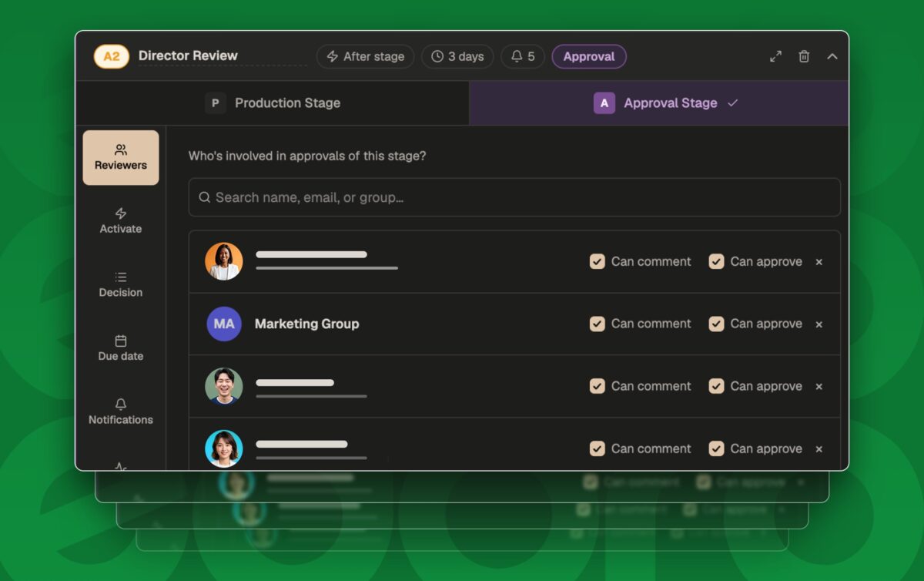Open the Activate sidebar section
The image size is (924, 581).
tap(121, 220)
